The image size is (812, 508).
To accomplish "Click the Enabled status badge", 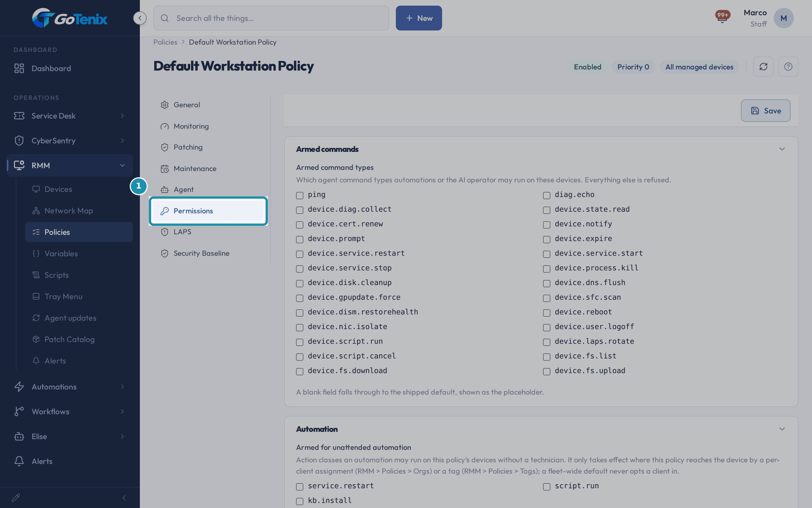I will [587, 67].
